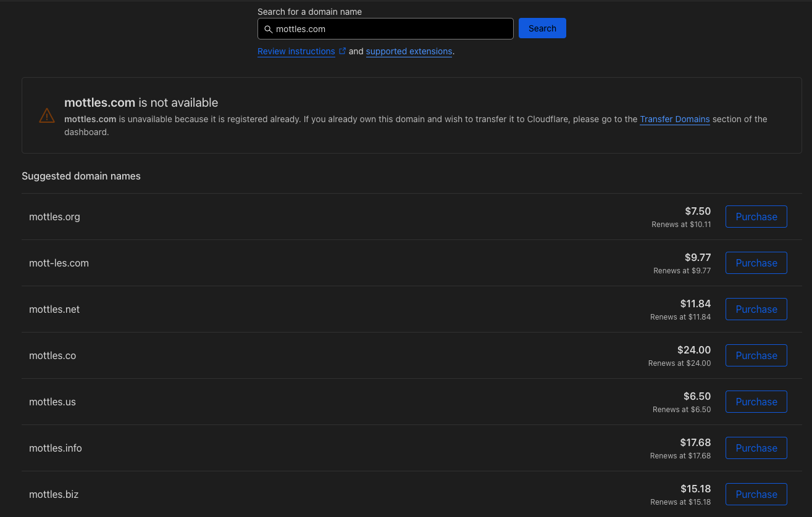This screenshot has height=517, width=812.
Task: Select the mottles.org suggested domain name
Action: [54, 217]
